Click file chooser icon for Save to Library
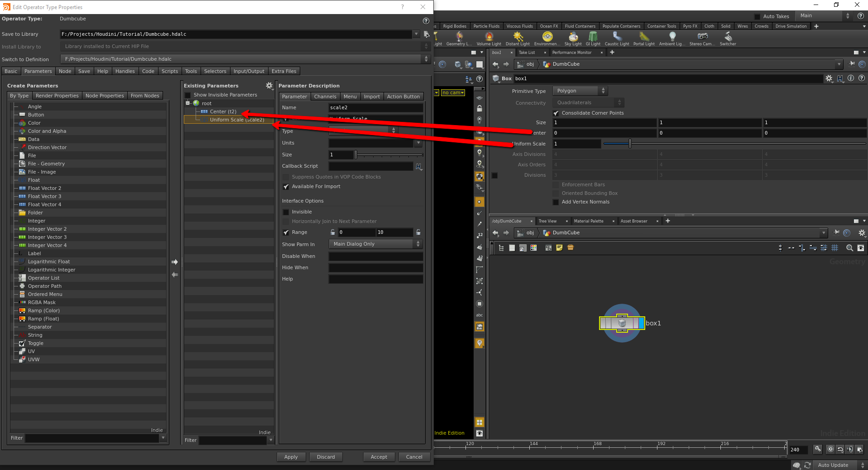Viewport: 868px width, 470px height. [x=426, y=34]
